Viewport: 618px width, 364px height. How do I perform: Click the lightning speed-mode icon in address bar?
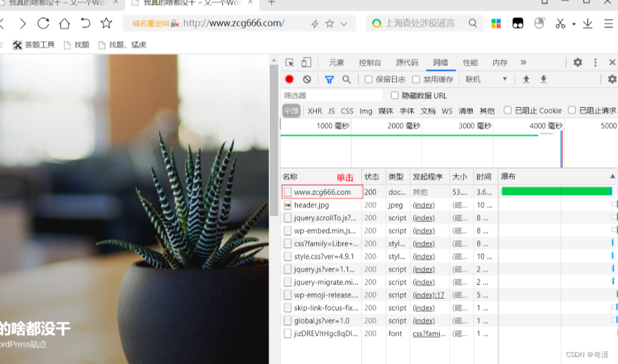click(314, 24)
